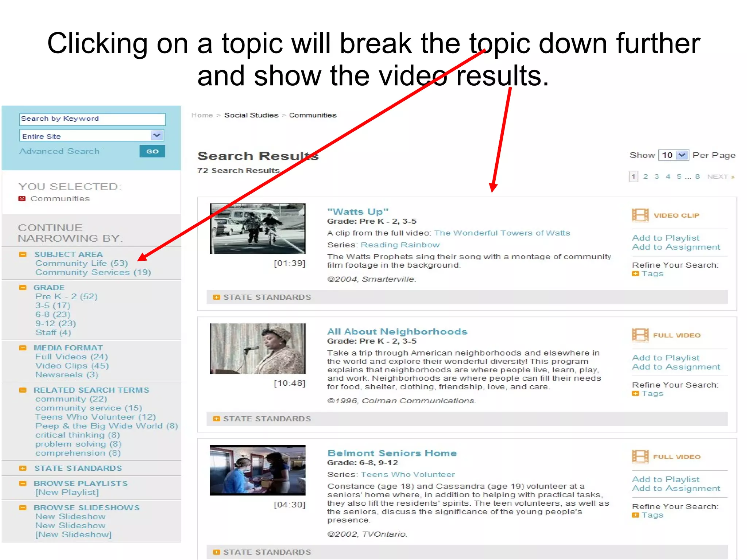Image resolution: width=747 pixels, height=560 pixels.
Task: Filter by grade 3-5 (17)
Action: coord(53,306)
